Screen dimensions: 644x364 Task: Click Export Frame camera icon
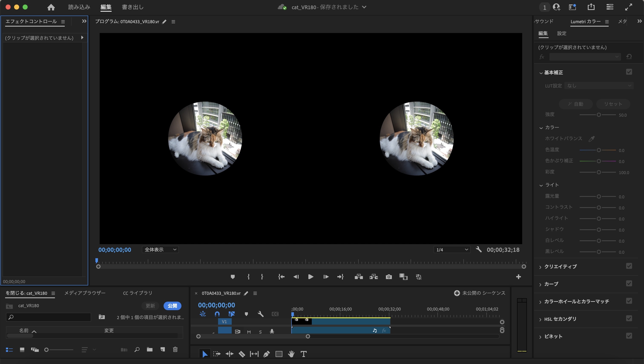point(389,277)
